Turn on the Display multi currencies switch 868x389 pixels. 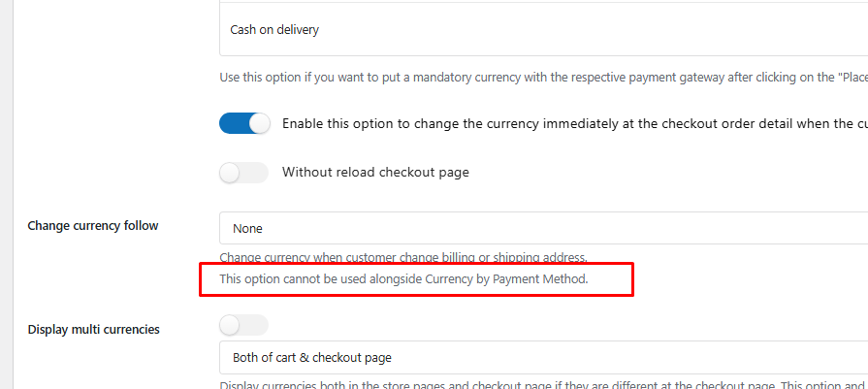(244, 325)
